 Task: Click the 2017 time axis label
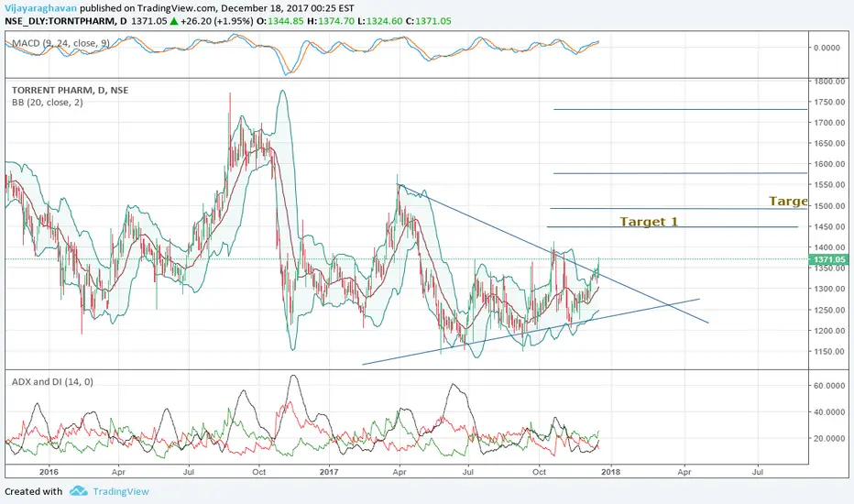(x=329, y=472)
